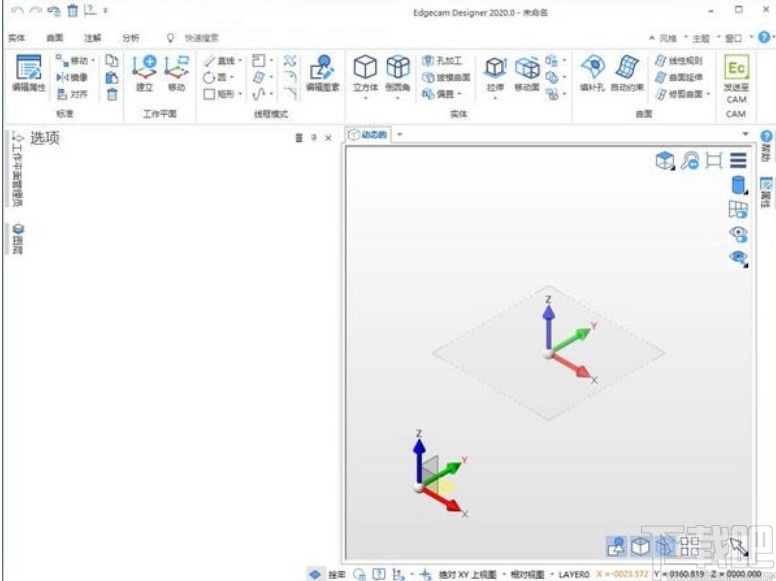
Task: Click the view cube icon in viewport
Action: pos(665,160)
